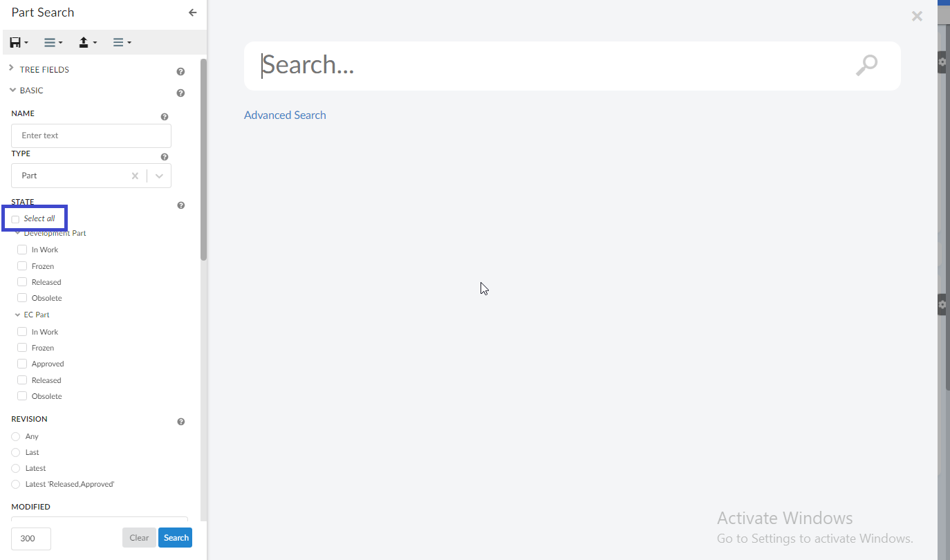Screen dimensions: 950x560
Task: Click the blue Search button
Action: [176, 538]
